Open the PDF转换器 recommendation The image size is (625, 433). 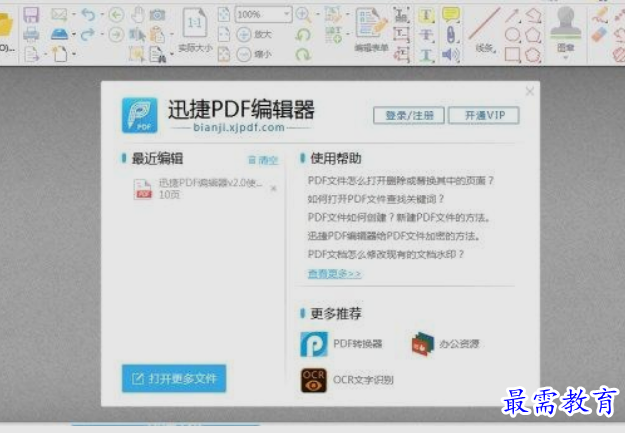(342, 344)
